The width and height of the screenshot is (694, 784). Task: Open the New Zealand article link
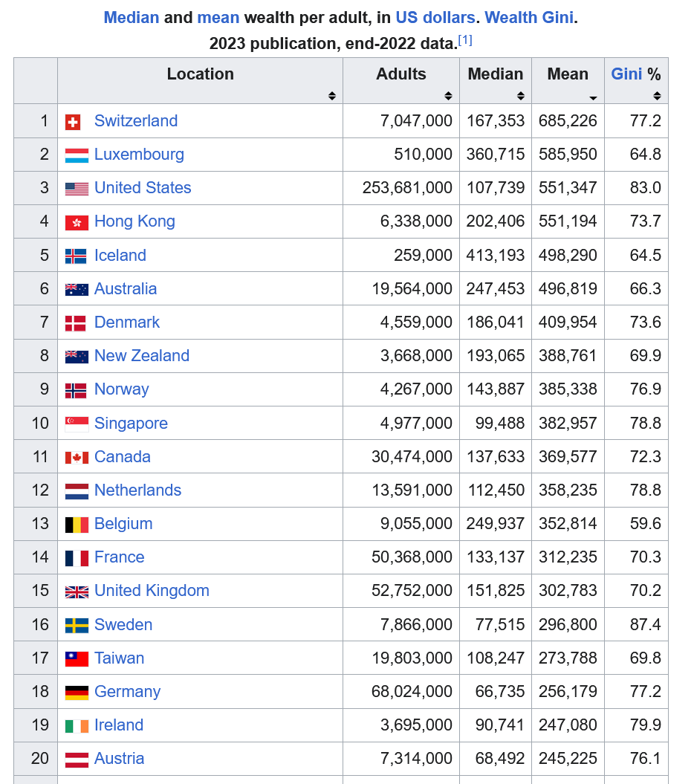pos(141,355)
